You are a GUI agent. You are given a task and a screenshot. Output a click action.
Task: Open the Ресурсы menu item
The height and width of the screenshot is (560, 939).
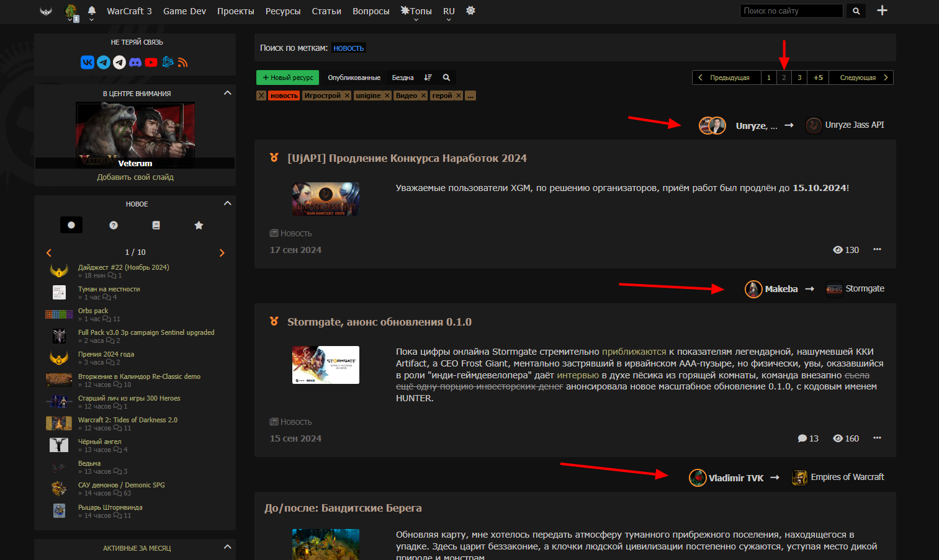click(283, 11)
